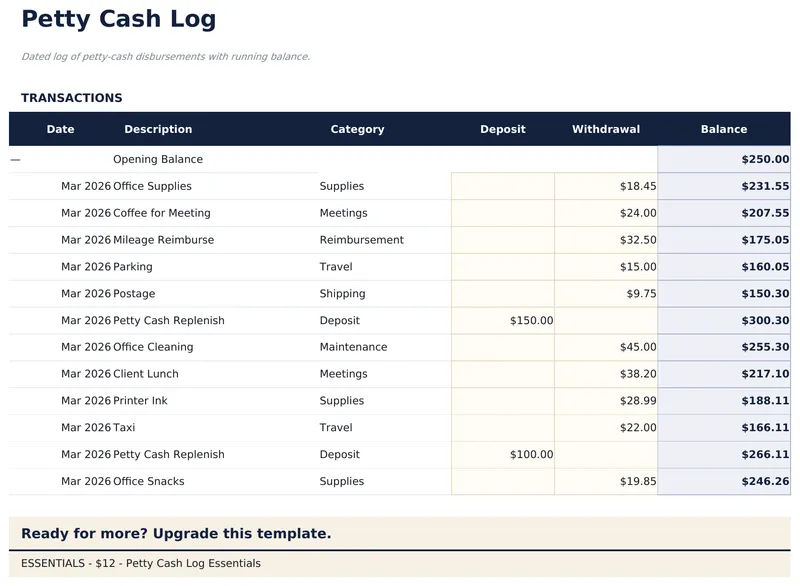Viewport: 800px width, 586px height.
Task: Click the final $246.26 balance cell
Action: (x=724, y=481)
